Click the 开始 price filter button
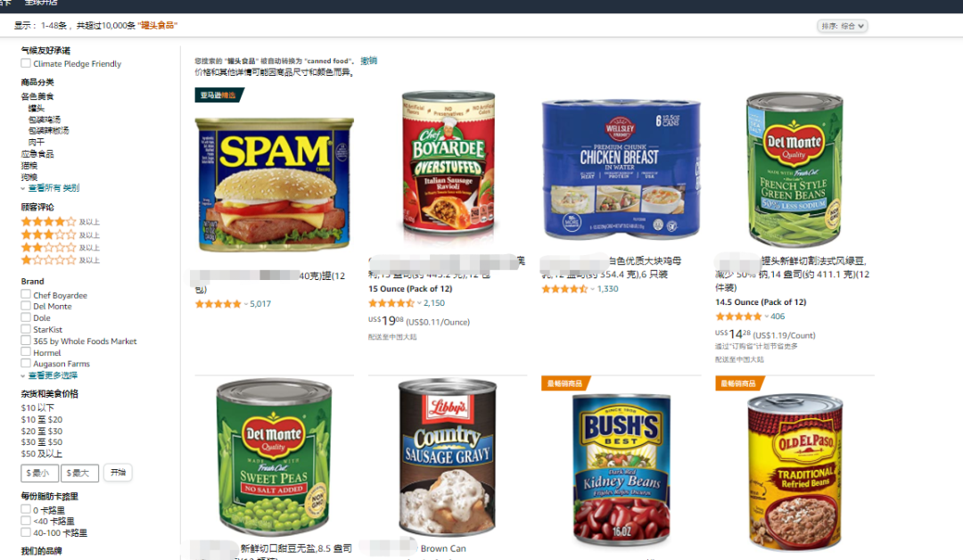 tap(118, 473)
